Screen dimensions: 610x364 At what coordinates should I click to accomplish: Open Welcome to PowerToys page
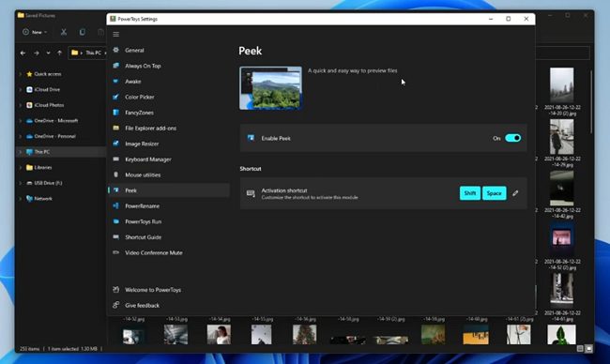[x=169, y=290]
